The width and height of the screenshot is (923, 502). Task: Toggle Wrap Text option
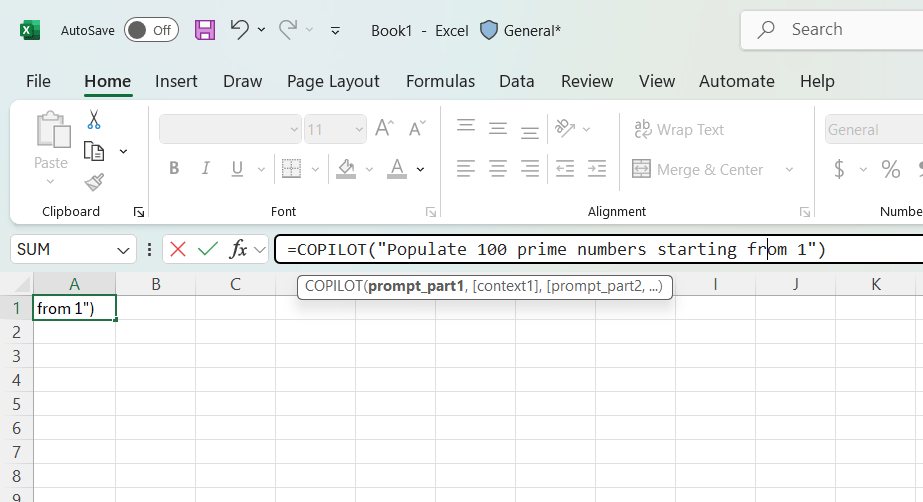[x=679, y=129]
